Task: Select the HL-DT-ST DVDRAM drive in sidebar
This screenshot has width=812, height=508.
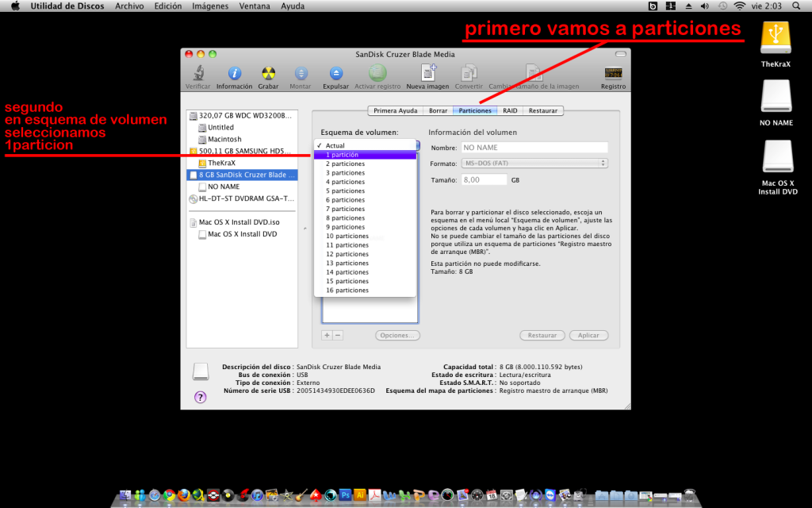Action: pos(242,198)
